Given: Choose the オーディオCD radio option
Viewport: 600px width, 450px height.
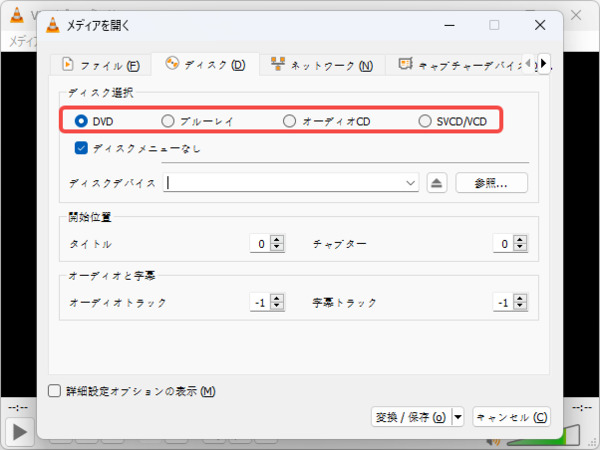Looking at the screenshot, I should [x=289, y=121].
